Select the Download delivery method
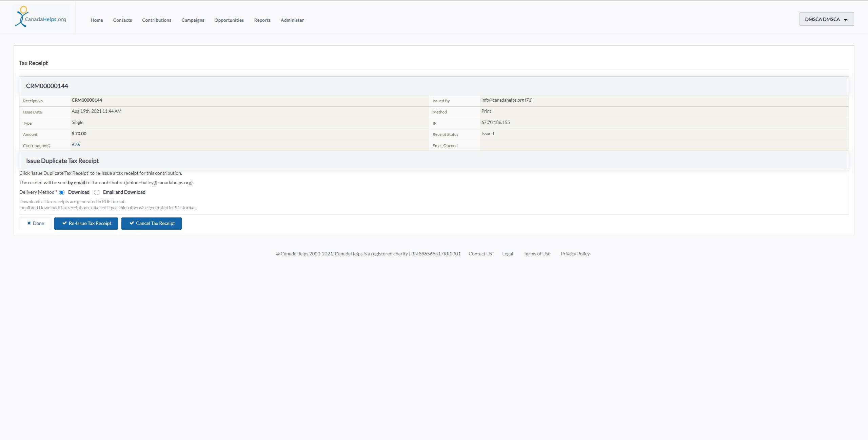This screenshot has width=868, height=440. (x=62, y=192)
